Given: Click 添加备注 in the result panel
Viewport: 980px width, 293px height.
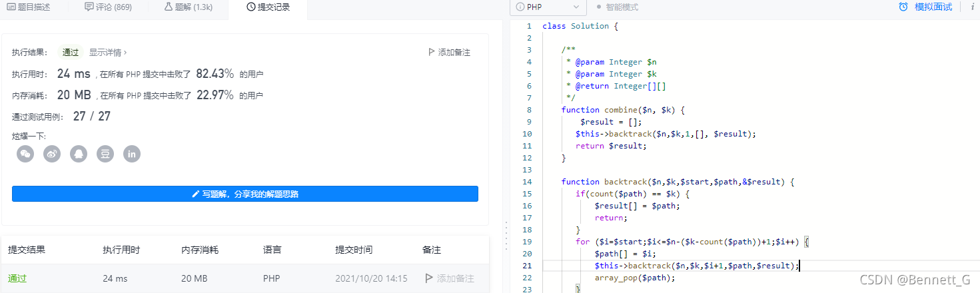Looking at the screenshot, I should [449, 52].
